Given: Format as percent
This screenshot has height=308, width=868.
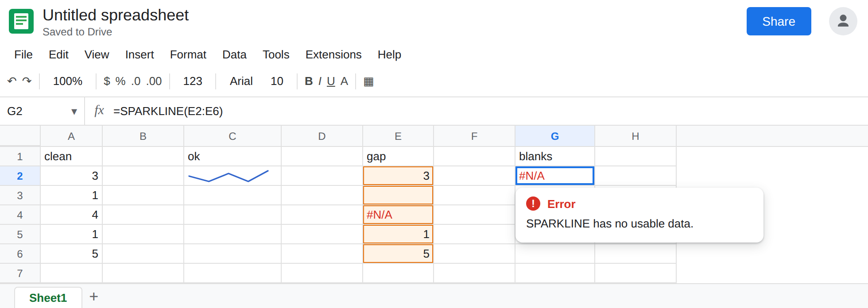Looking at the screenshot, I should click(x=120, y=81).
